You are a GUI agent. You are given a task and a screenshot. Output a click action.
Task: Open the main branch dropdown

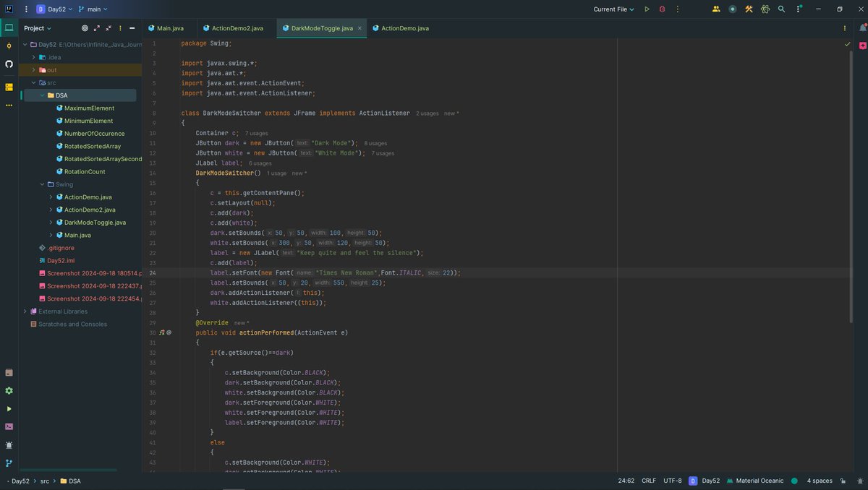[93, 9]
